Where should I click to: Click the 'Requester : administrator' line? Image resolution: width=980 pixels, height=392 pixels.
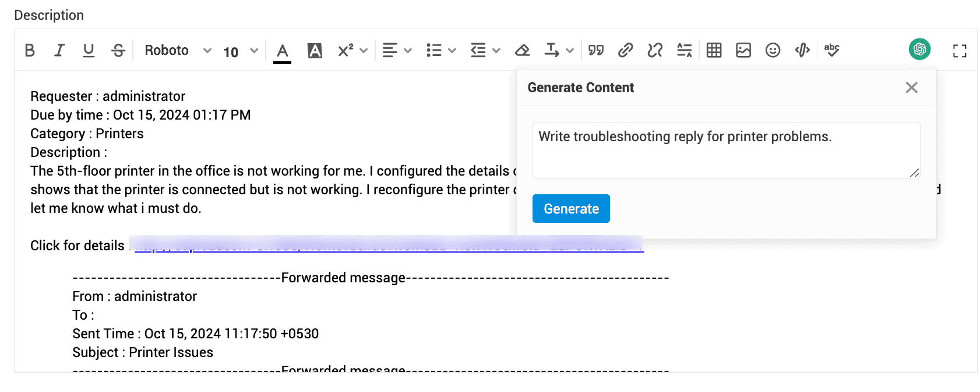(x=108, y=96)
